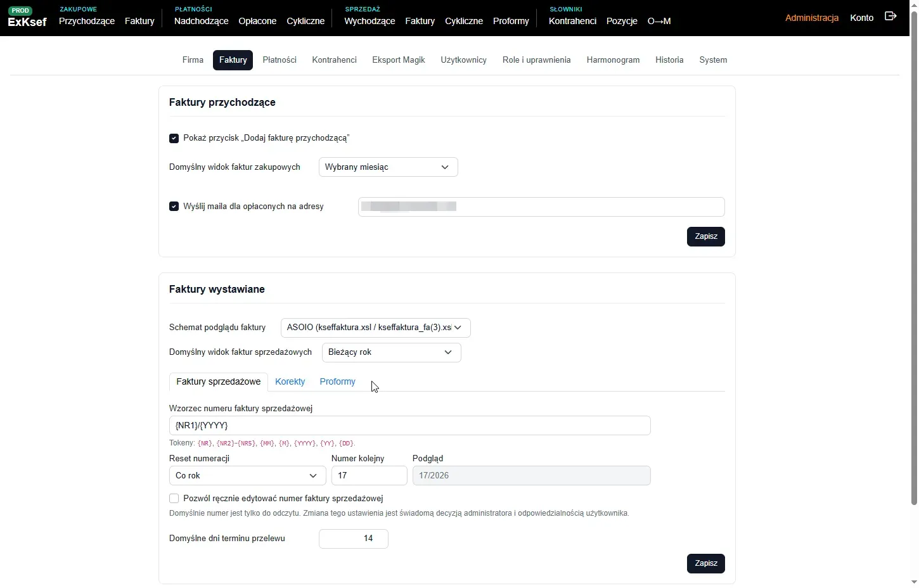Click the {YYYY} token in the hints
919x588 pixels.
[x=305, y=444]
